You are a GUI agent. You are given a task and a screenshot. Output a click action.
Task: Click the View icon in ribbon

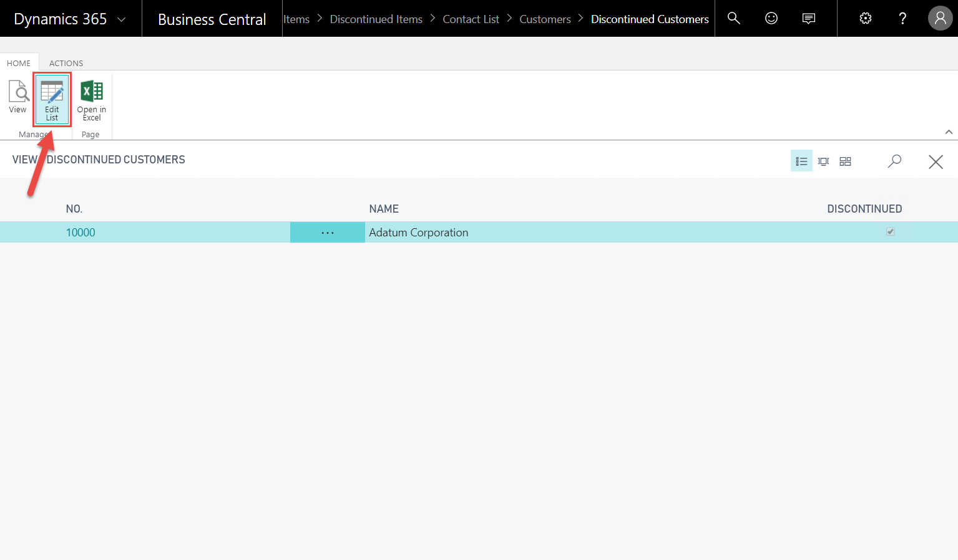coord(18,97)
